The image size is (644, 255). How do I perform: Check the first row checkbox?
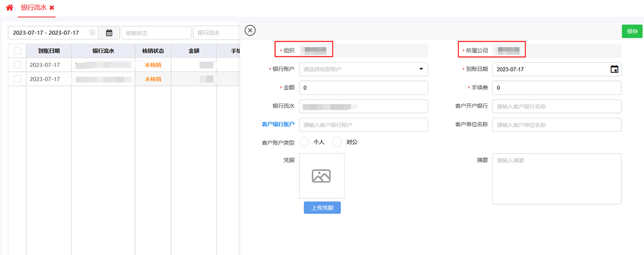coord(17,65)
